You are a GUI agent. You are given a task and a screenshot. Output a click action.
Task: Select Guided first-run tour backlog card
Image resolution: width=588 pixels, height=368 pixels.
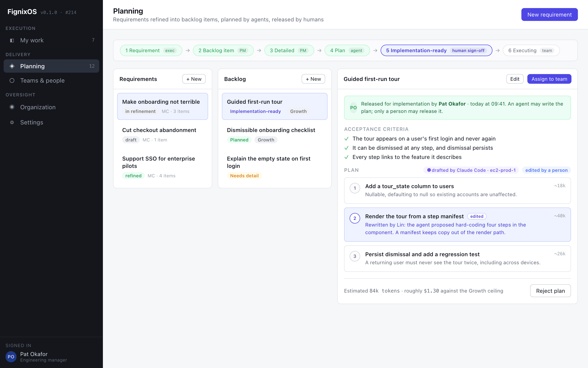click(274, 106)
